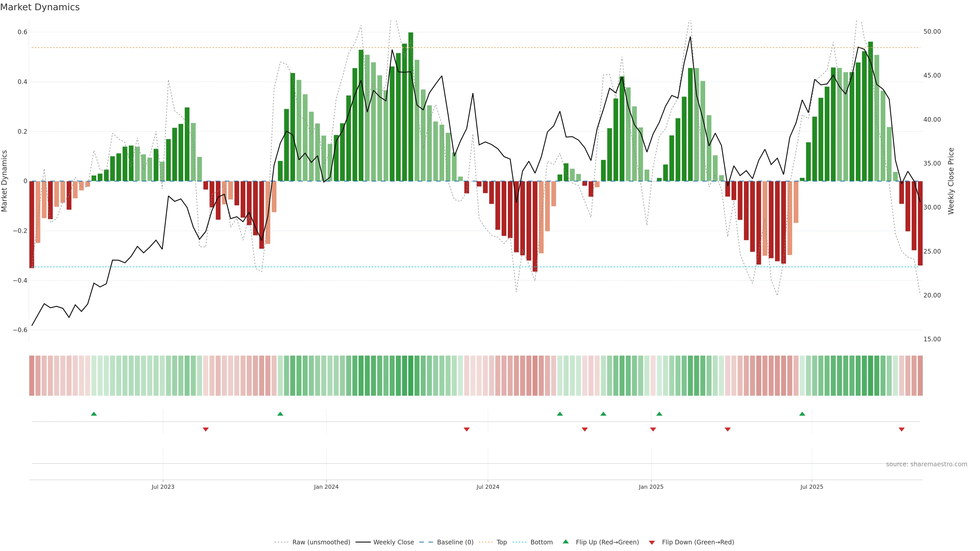The width and height of the screenshot is (980, 551).
Task: Click the Jul 2025 x-axis label
Action: click(812, 487)
